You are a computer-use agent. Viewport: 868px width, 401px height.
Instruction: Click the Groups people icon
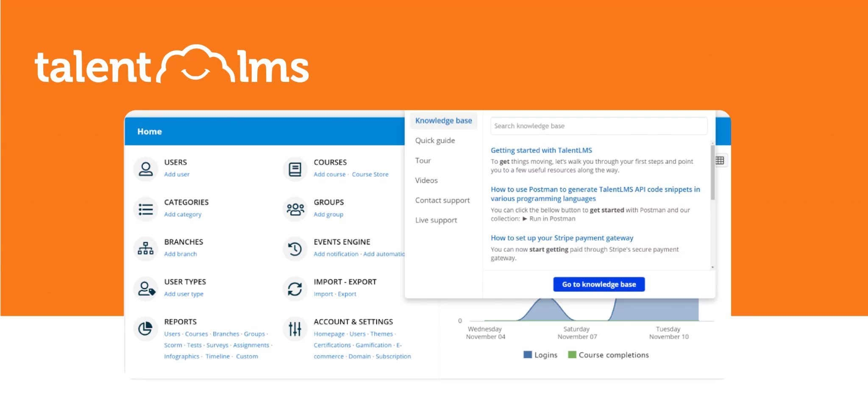tap(295, 209)
